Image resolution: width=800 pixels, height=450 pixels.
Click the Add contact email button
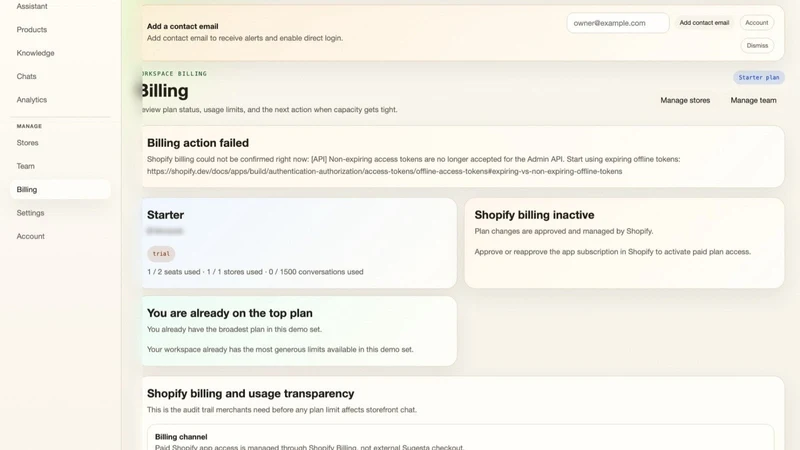click(704, 23)
